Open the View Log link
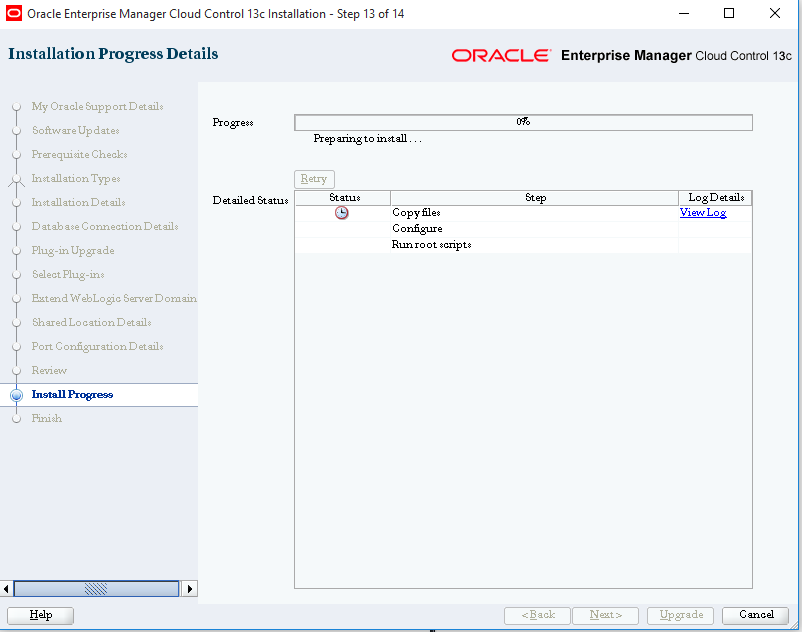 pyautogui.click(x=703, y=213)
